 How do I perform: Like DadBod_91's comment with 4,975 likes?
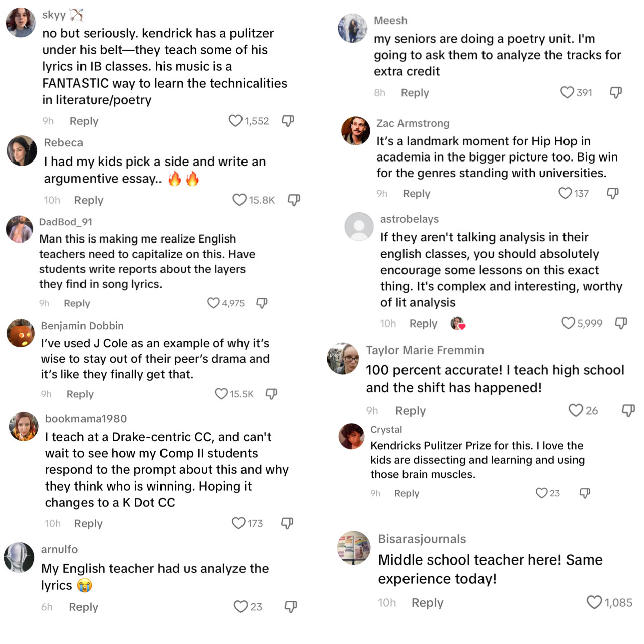click(213, 303)
